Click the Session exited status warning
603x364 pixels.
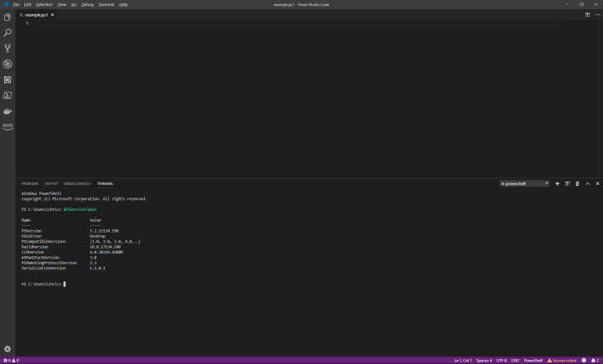click(x=562, y=361)
